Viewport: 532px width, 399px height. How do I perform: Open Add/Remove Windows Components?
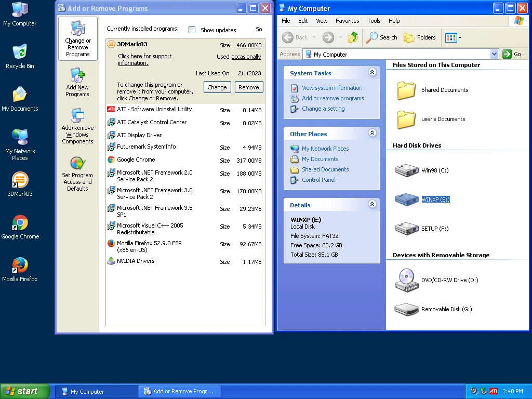tap(77, 126)
